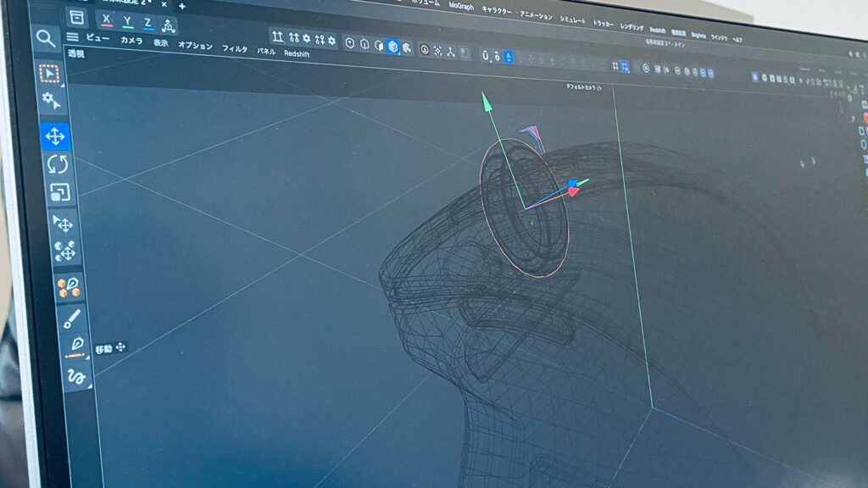
Task: Click the green Y axis arrow handle
Action: (x=486, y=102)
